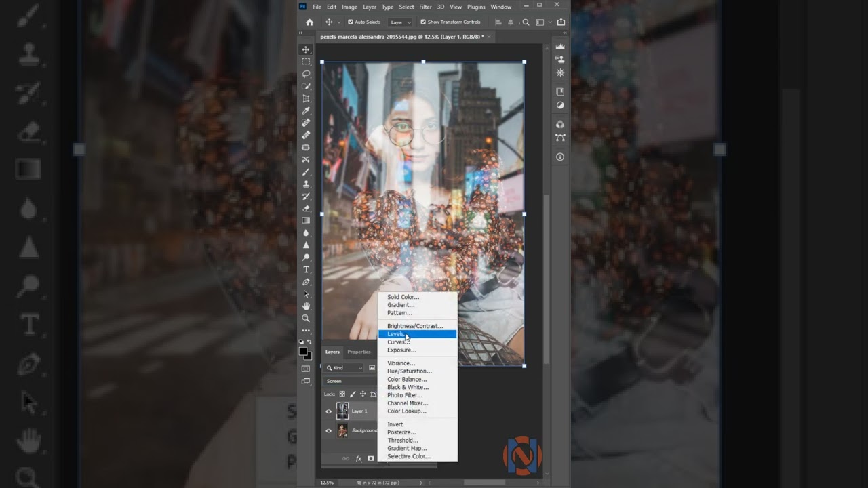Switch to the Layers tab

click(332, 352)
